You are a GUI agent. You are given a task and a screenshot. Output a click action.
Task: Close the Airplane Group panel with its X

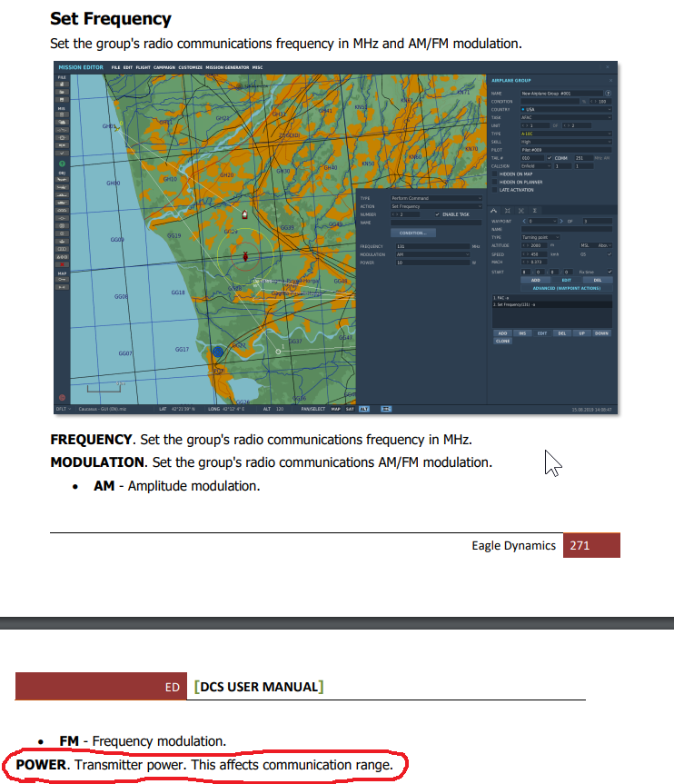[610, 81]
